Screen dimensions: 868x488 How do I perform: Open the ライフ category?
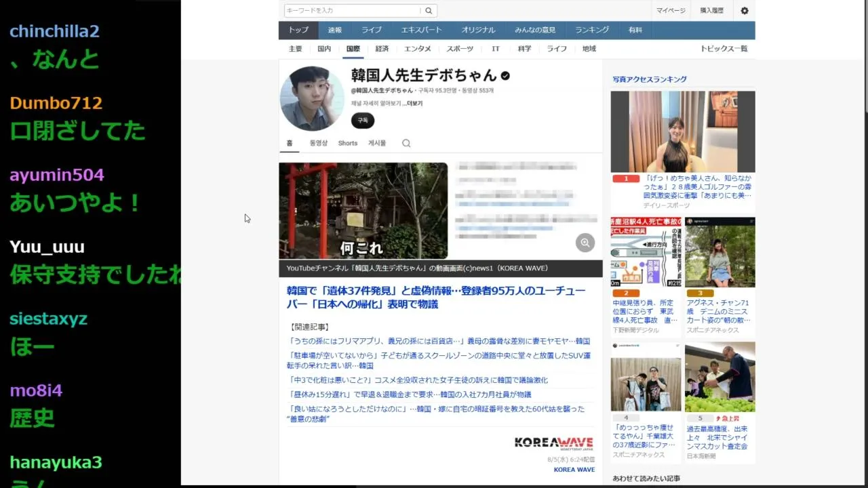coord(557,49)
